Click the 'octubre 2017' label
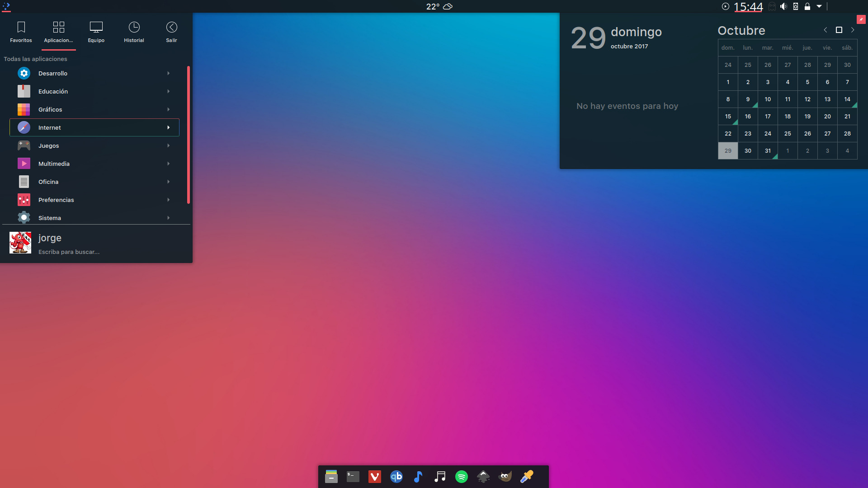868x488 pixels. (x=629, y=46)
